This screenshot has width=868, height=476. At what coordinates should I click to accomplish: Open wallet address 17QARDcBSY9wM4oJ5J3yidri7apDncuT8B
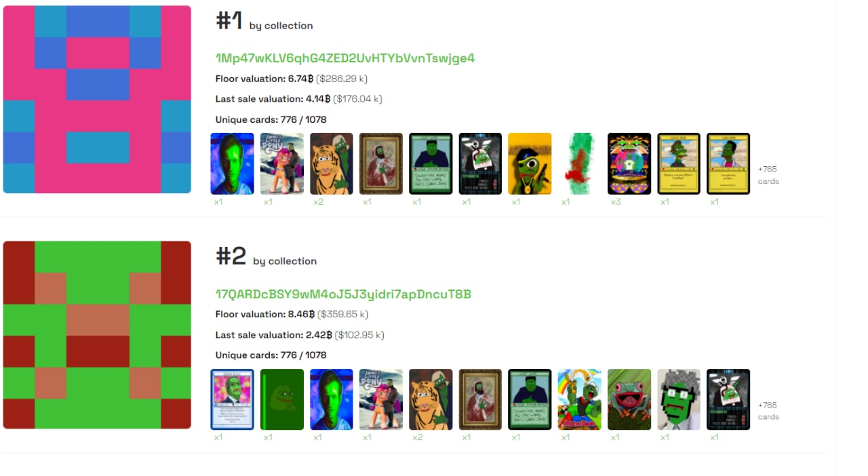pos(343,294)
